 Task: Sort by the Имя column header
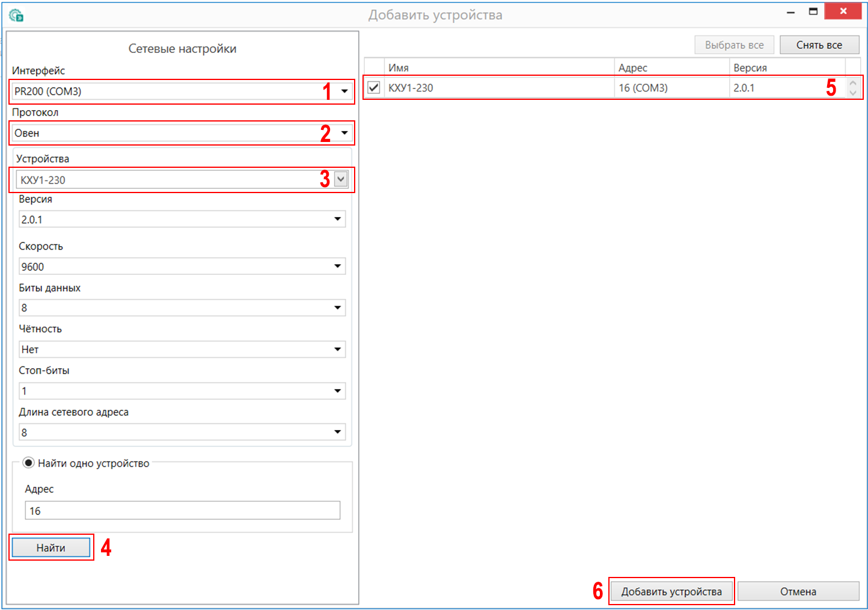[x=499, y=67]
